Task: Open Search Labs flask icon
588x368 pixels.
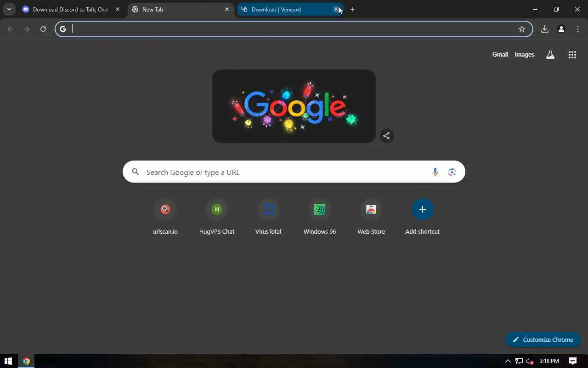Action: point(550,55)
